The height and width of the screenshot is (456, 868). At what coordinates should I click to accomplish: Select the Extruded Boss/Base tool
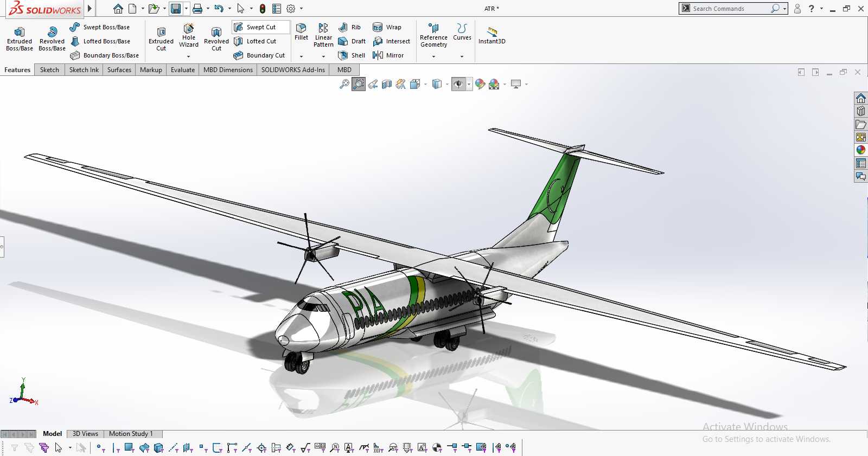20,38
